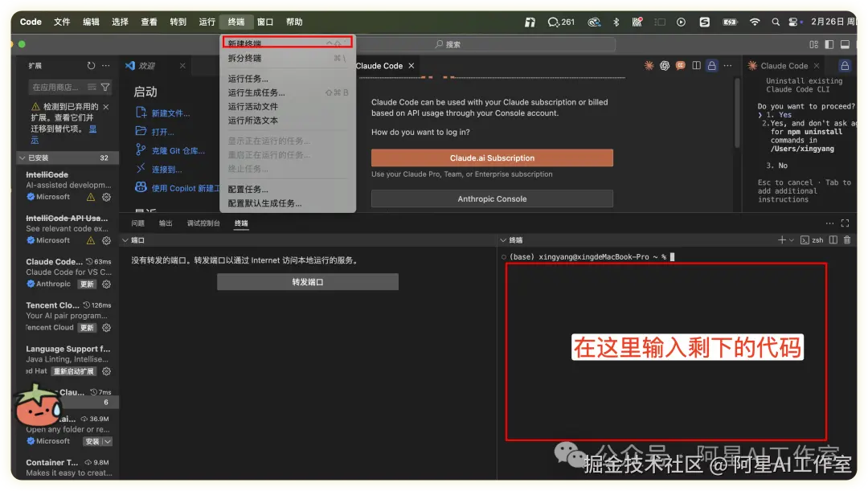Kill terminal with trash icon
The image size is (868, 491).
(x=847, y=239)
